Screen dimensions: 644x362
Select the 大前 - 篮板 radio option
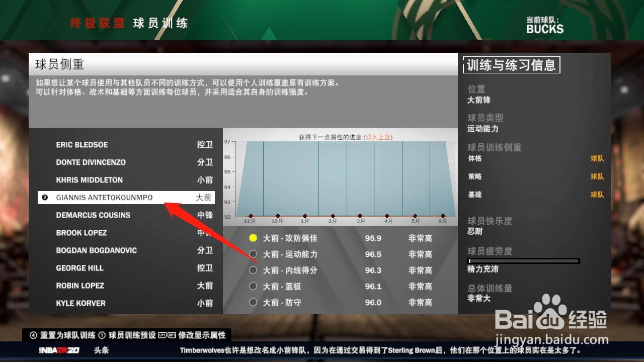click(x=253, y=286)
